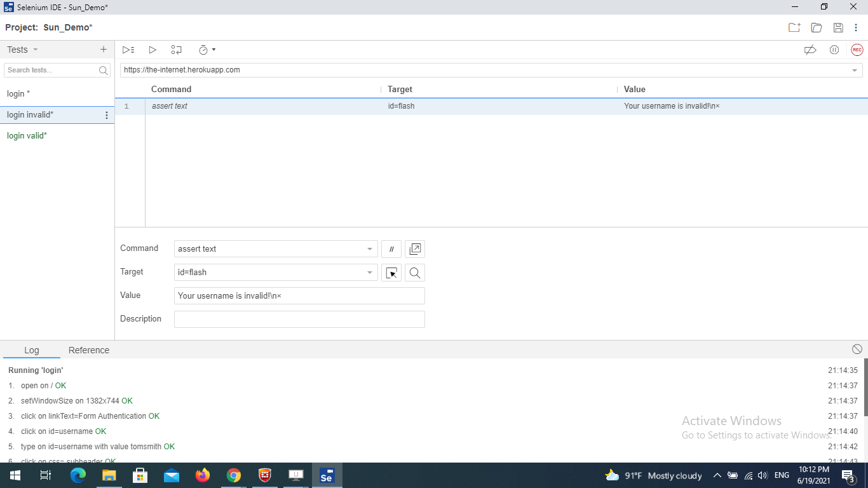Click log entry with value tomsmith
This screenshot has width=868, height=488.
[x=98, y=447]
